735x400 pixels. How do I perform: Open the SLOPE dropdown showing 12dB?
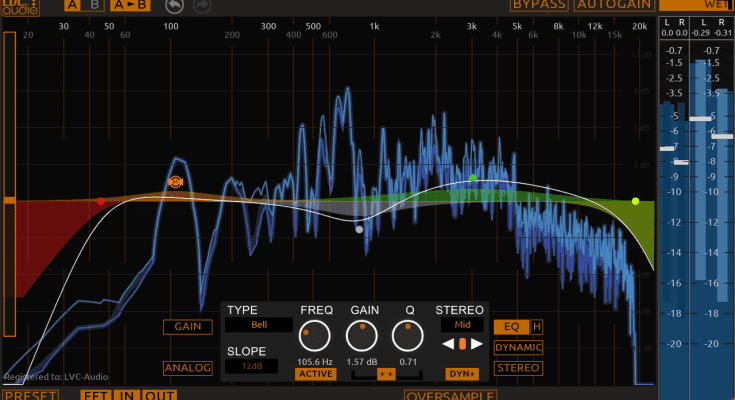[258, 367]
